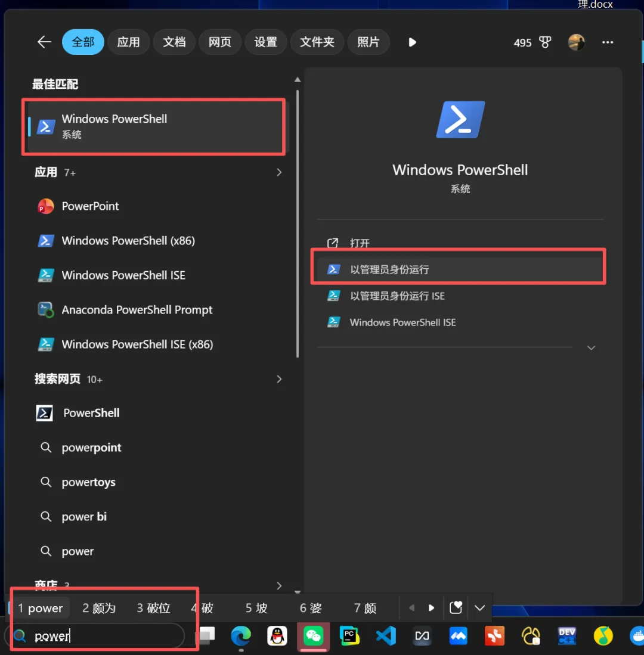
Task: Switch to the 照片 filter tab
Action: pos(368,42)
